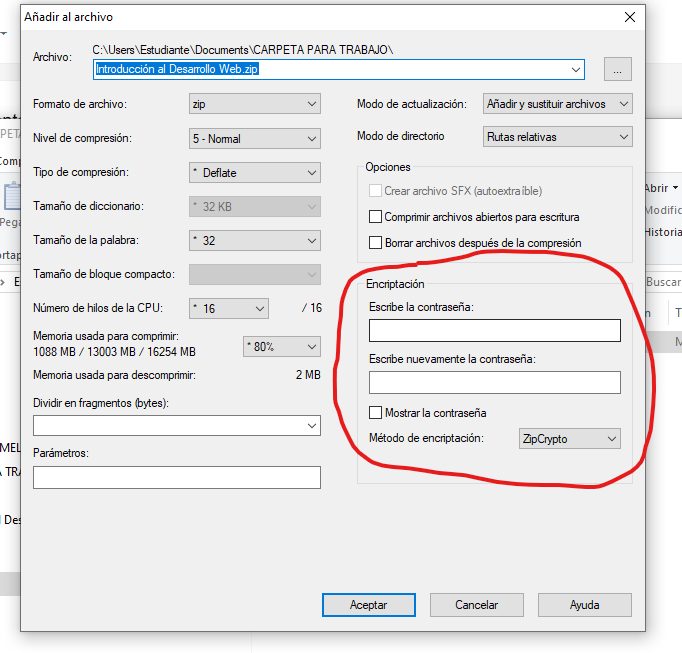
Task: Open Modo de directorio Rutas relativas dropdown
Action: click(x=557, y=137)
